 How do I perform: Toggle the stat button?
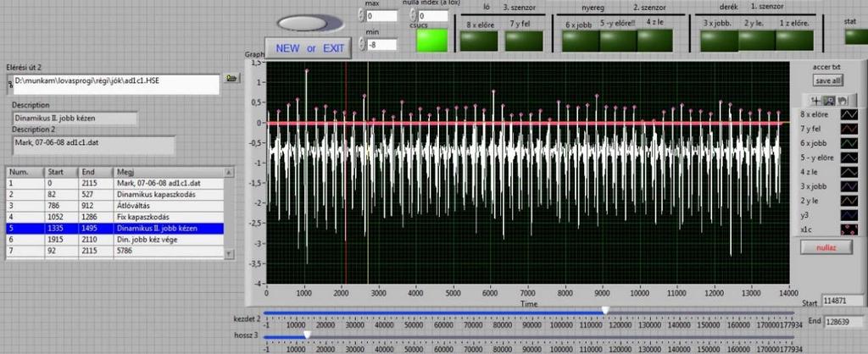point(856,37)
